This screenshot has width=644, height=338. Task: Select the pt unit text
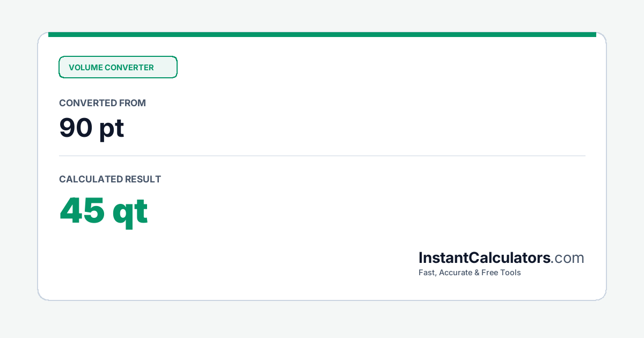tap(112, 129)
